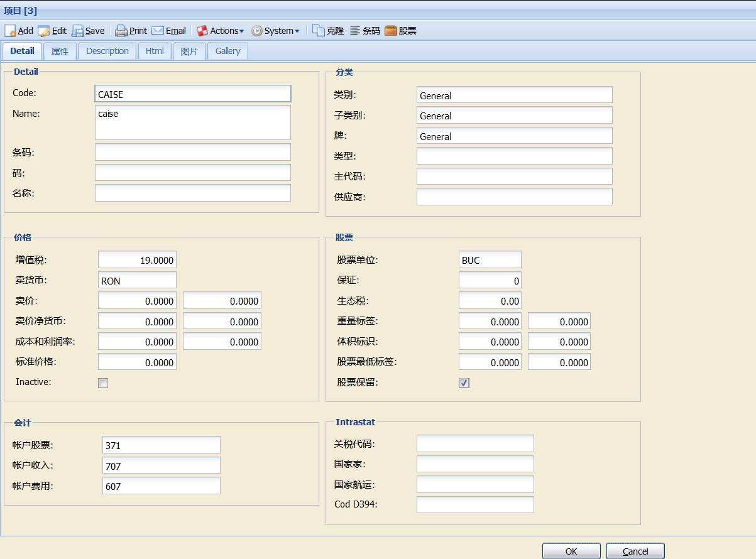756x559 pixels.
Task: Click the Email envelope icon
Action: (x=158, y=31)
